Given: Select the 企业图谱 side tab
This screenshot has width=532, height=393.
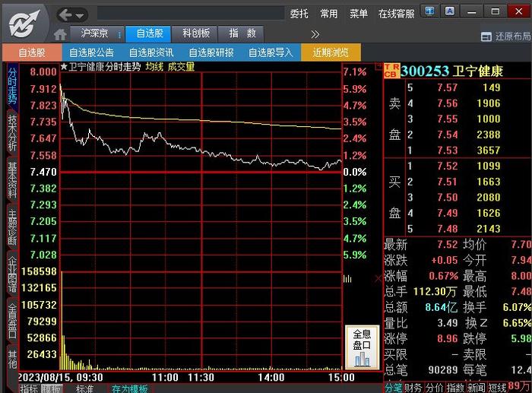Looking at the screenshot, I should [x=13, y=274].
